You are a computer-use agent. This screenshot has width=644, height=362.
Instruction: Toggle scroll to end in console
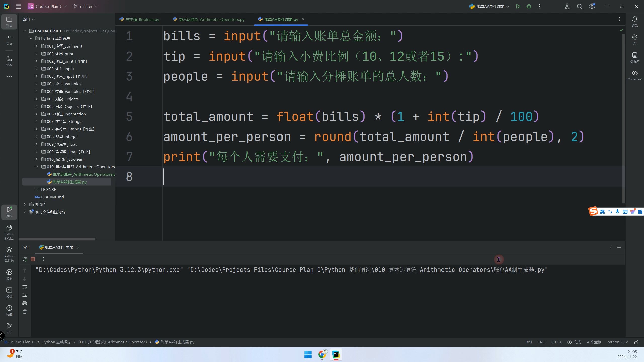tap(25, 295)
